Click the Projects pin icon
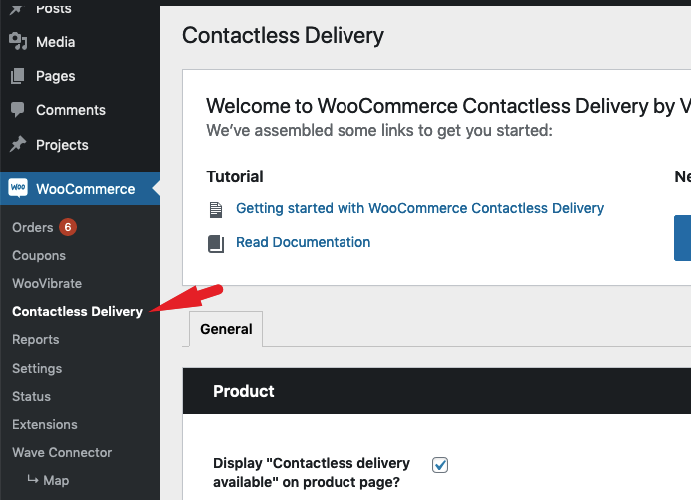 18,144
